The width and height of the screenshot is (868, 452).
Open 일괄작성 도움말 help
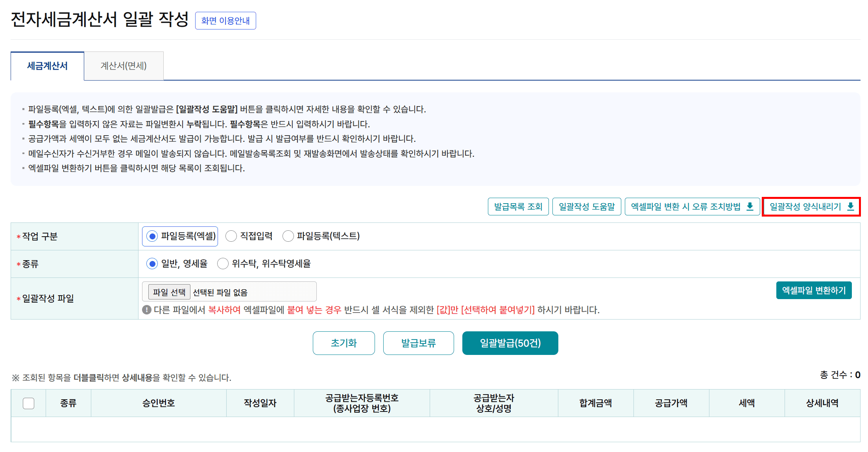click(586, 207)
